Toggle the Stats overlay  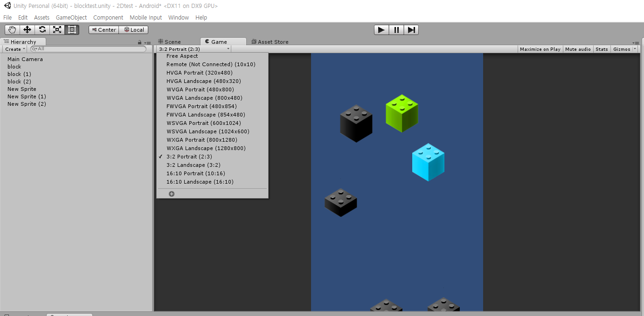(602, 49)
